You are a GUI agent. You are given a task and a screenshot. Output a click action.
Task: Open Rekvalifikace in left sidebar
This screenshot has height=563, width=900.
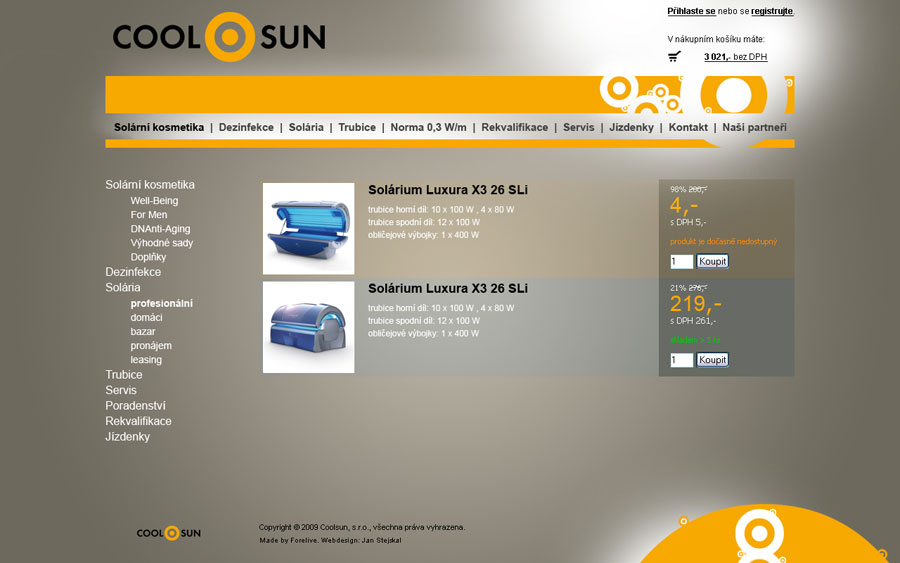pyautogui.click(x=138, y=421)
